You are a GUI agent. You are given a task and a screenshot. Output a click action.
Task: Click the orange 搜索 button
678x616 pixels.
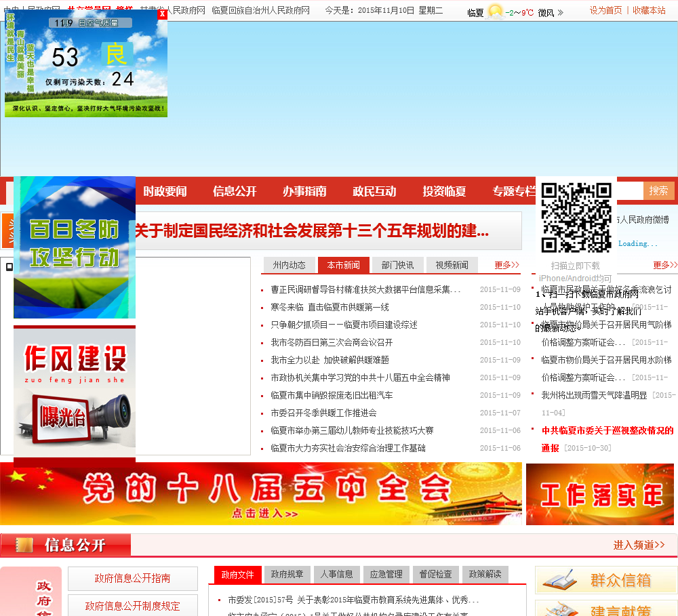pos(658,190)
